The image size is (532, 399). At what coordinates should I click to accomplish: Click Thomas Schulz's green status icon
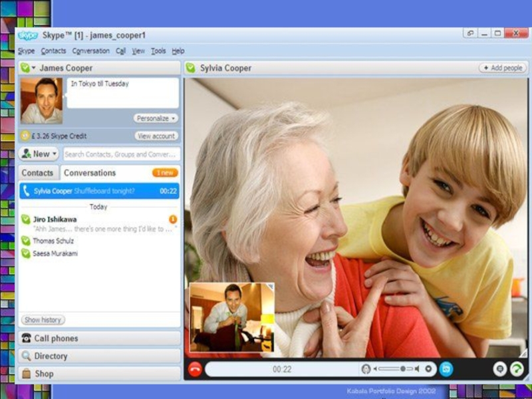point(26,241)
